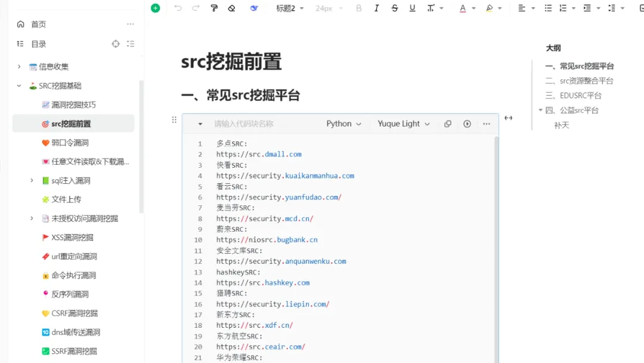Select src挖掘前置 document in sidebar
644x363 pixels.
(73, 124)
